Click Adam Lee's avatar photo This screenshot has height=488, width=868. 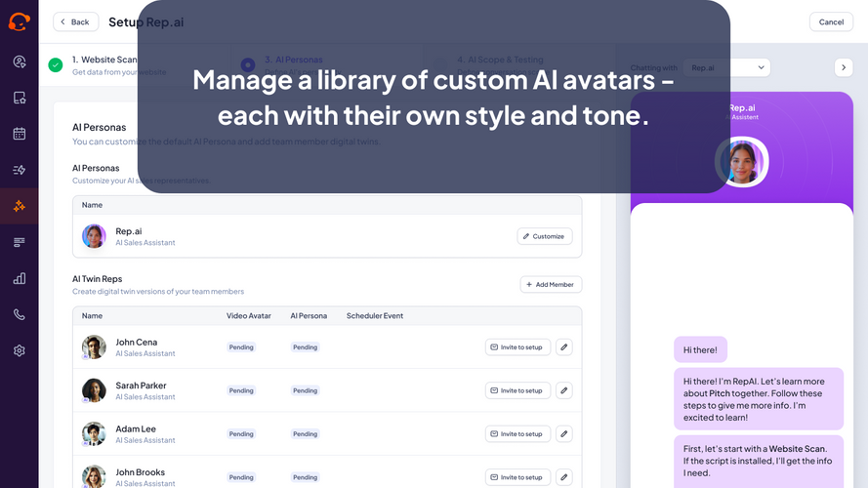coord(94,433)
